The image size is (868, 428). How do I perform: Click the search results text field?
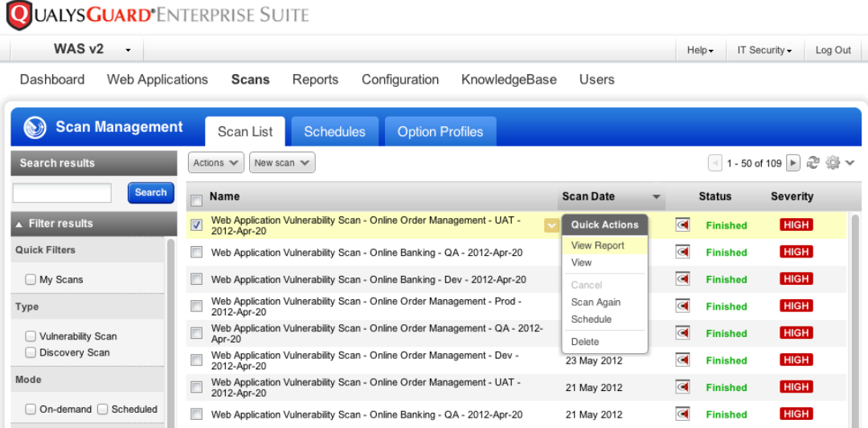pos(62,193)
